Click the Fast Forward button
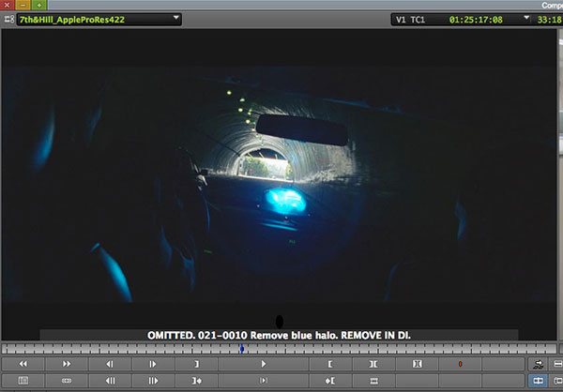The image size is (563, 392). pyautogui.click(x=67, y=364)
